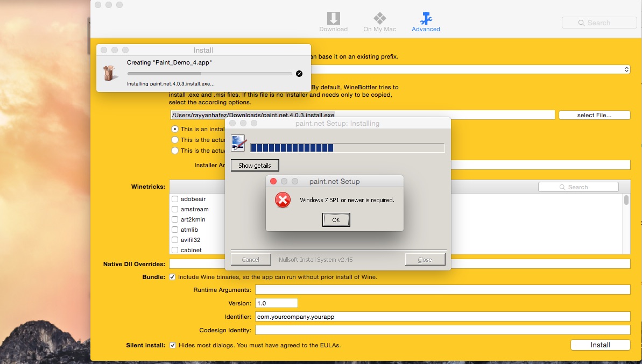Click Close in the paint.net installer

pyautogui.click(x=425, y=259)
